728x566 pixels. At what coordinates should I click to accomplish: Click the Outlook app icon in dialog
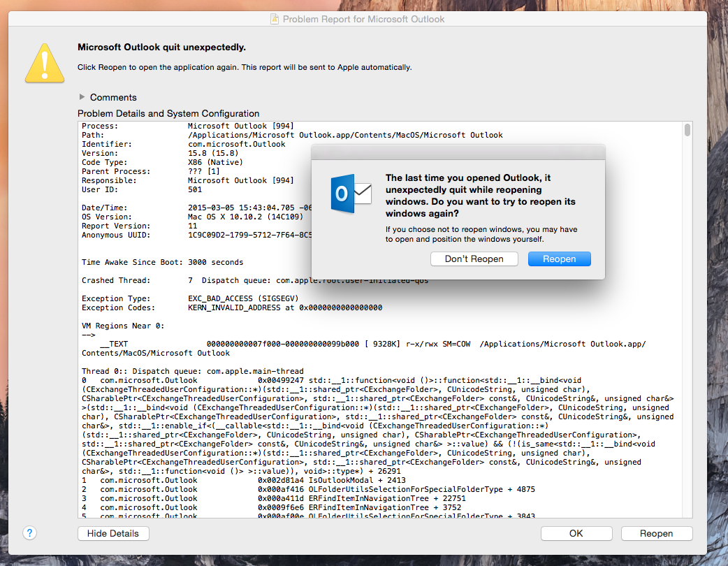(351, 194)
